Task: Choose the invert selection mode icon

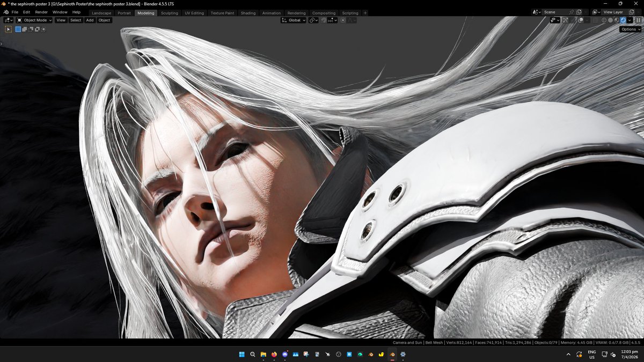Action: click(37, 29)
